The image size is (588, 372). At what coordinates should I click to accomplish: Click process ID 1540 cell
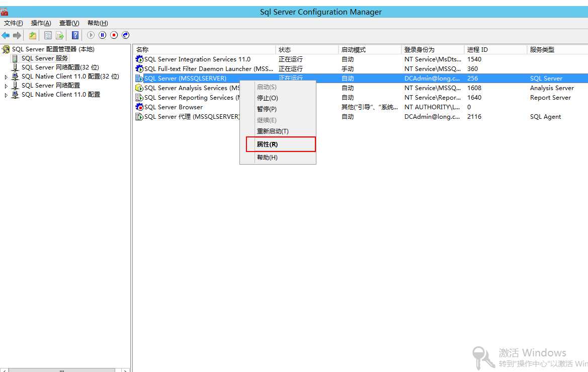(474, 59)
